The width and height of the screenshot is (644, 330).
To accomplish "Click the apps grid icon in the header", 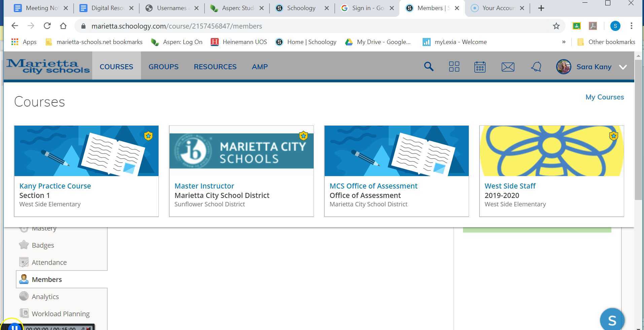I will click(x=454, y=67).
